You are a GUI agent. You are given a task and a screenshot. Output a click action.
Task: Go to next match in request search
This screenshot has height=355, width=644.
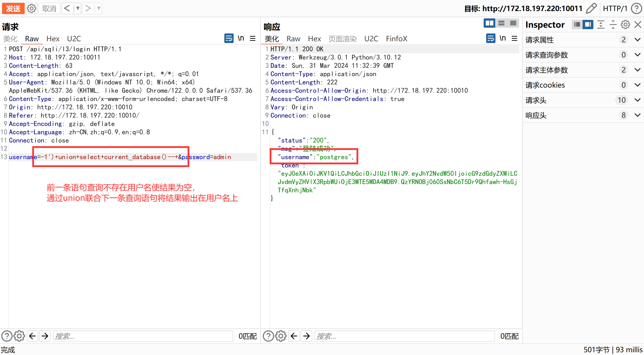(45, 336)
